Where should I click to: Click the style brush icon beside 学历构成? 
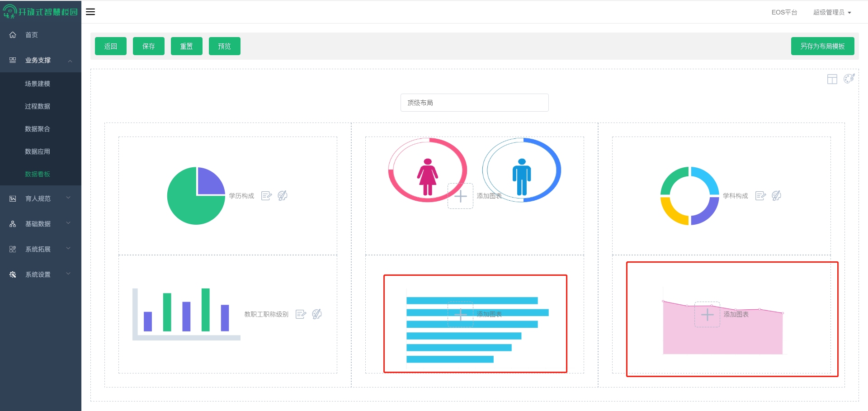(x=283, y=195)
